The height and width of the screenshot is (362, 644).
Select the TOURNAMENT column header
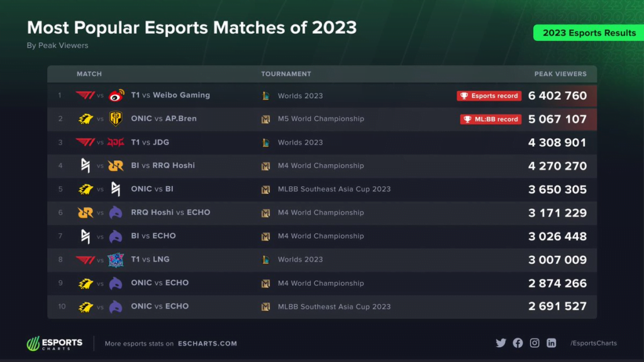tap(286, 74)
